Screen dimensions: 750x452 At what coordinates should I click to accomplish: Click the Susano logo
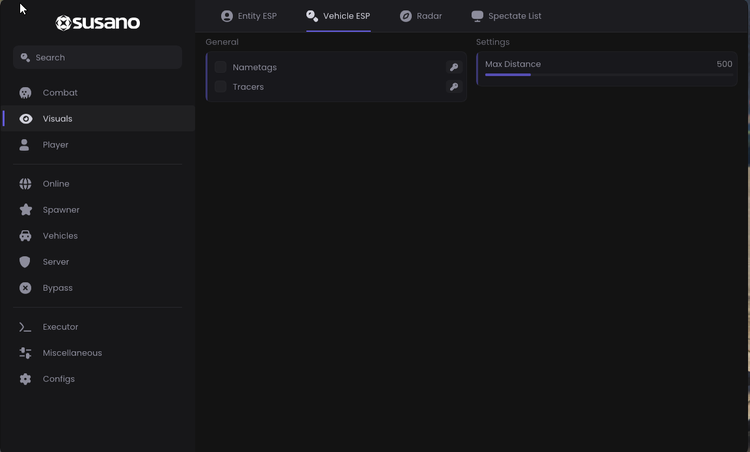tap(98, 22)
